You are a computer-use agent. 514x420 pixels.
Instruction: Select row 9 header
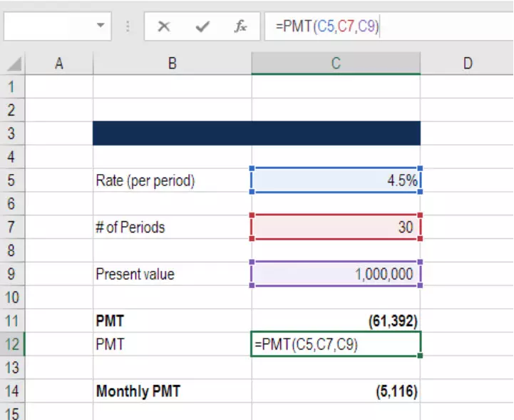[12, 274]
